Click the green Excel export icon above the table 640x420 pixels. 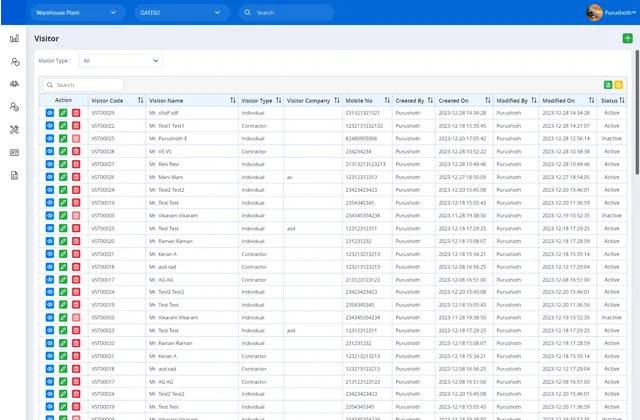[608, 85]
